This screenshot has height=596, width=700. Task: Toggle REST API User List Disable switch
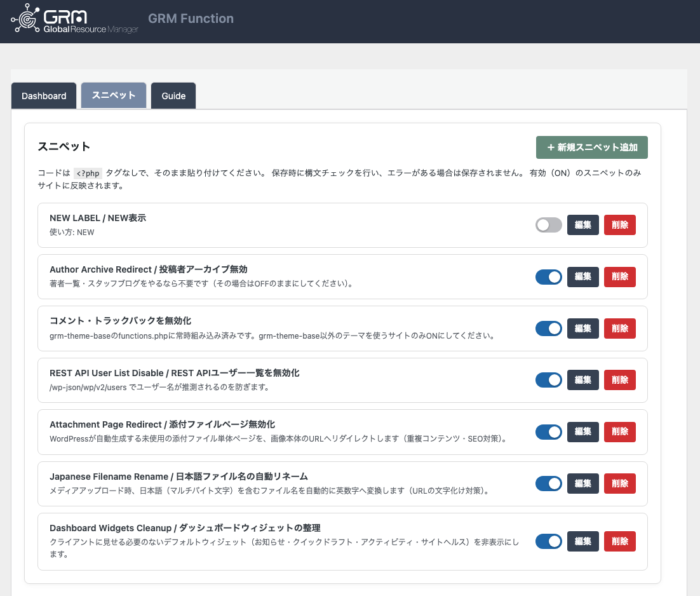click(549, 380)
